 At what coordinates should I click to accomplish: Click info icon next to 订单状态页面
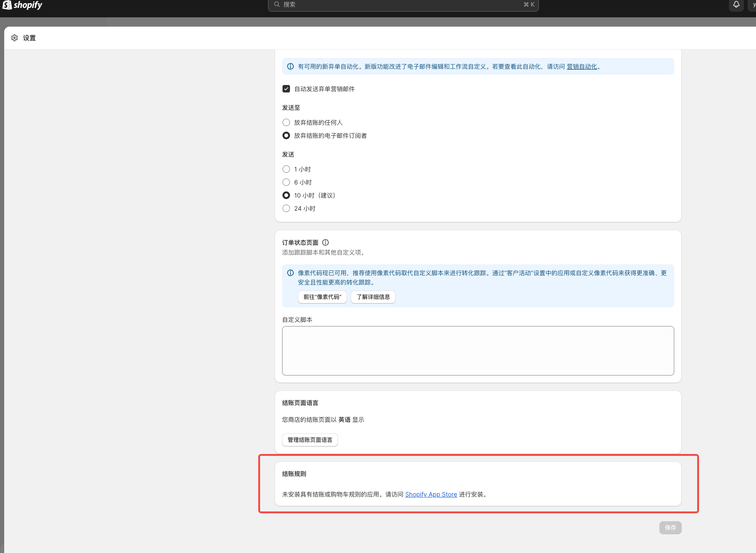point(325,242)
